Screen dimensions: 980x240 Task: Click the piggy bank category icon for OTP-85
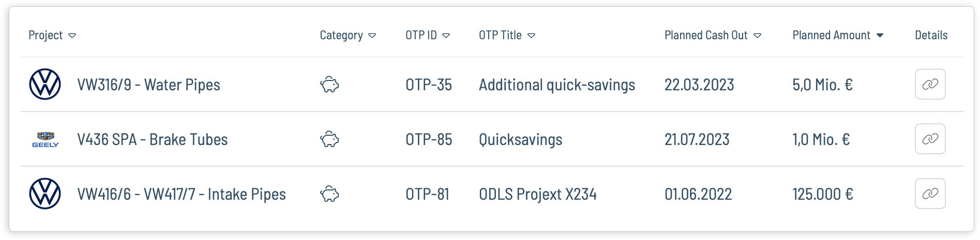(329, 139)
